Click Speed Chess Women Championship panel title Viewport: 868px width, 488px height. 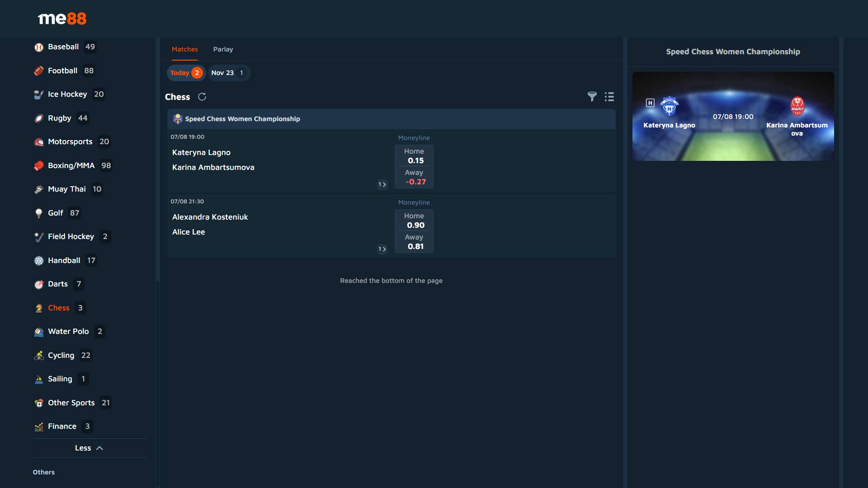click(x=733, y=52)
